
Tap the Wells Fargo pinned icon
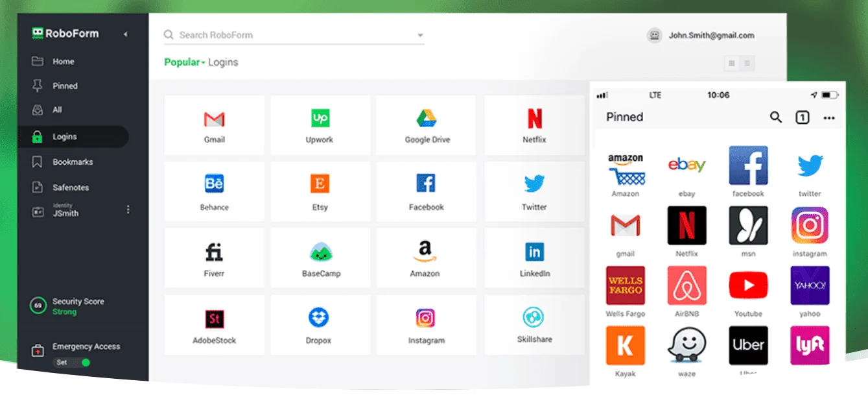point(625,286)
